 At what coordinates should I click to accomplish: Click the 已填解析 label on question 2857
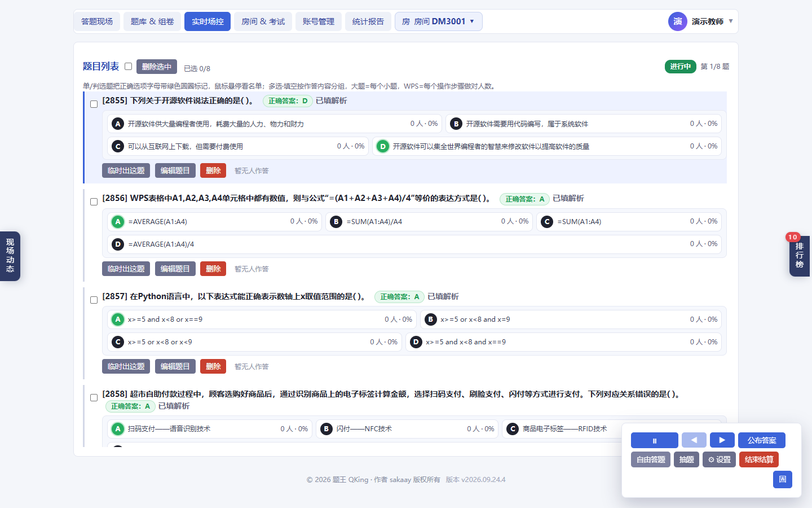(x=443, y=296)
